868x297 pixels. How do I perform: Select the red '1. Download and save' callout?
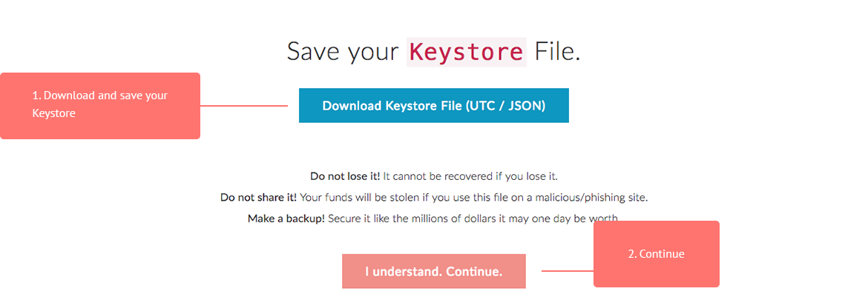click(x=100, y=105)
